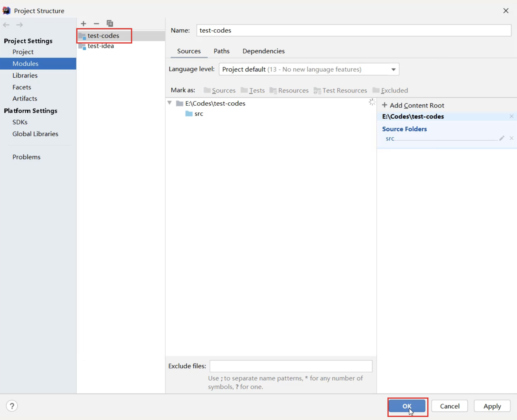
Task: Select src folder in content tree
Action: tap(194, 114)
